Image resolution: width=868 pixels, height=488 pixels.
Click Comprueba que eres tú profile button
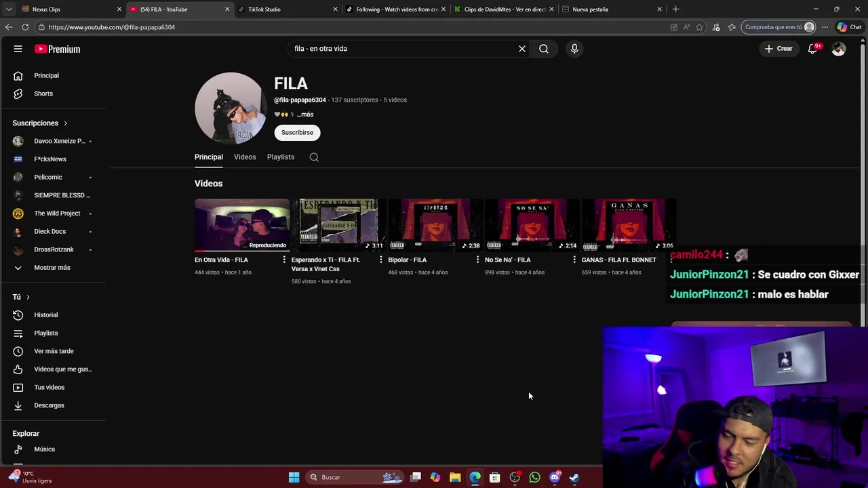(779, 27)
